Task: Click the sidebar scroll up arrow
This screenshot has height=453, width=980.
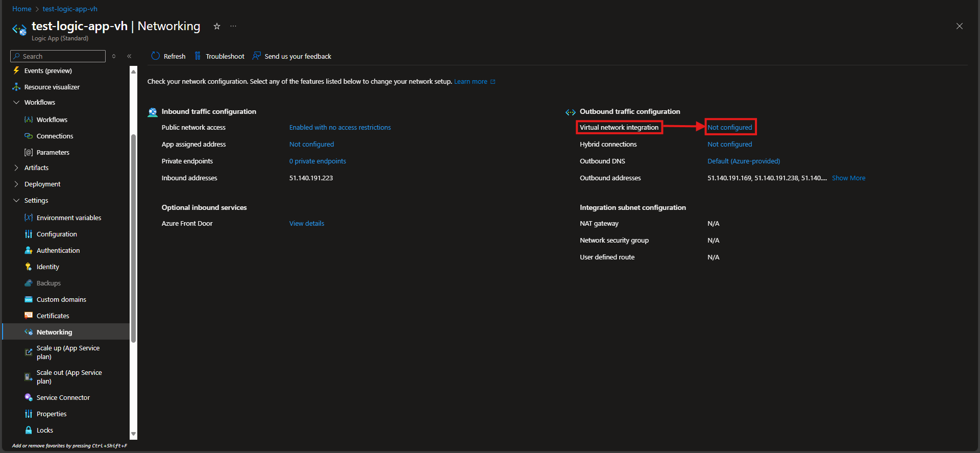Action: click(134, 71)
